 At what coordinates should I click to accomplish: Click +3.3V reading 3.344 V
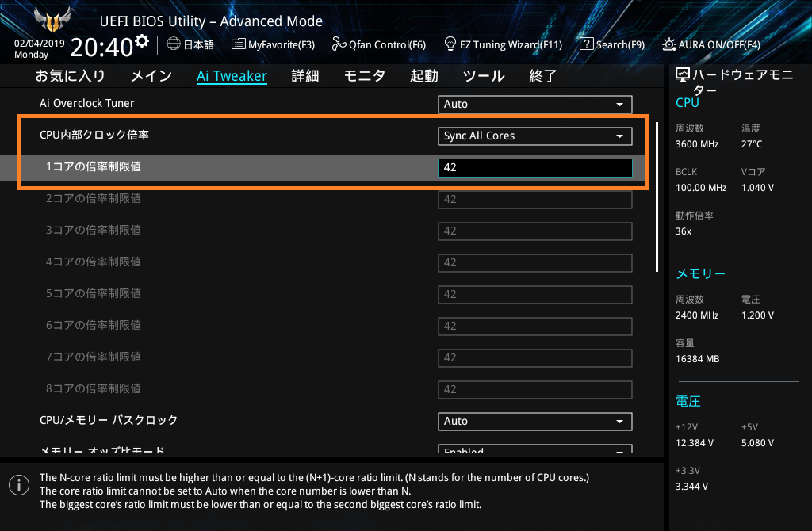click(x=691, y=487)
